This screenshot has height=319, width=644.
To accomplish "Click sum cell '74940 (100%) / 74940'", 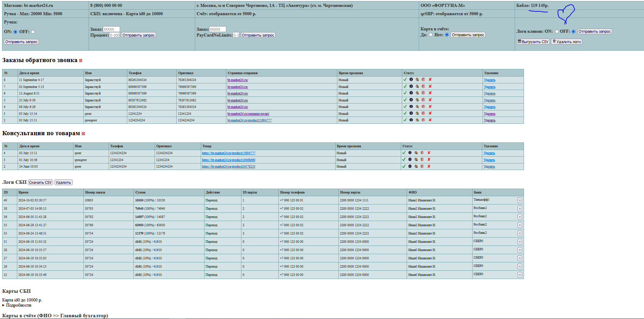I will 150,209.
